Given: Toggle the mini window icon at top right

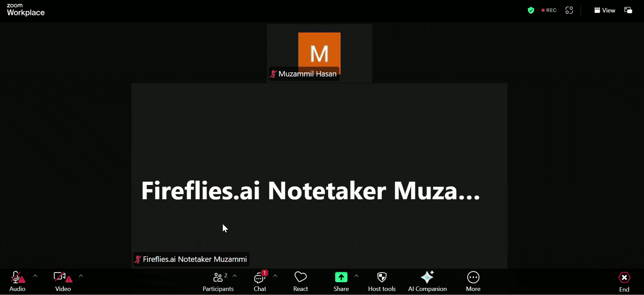Looking at the screenshot, I should (x=628, y=10).
